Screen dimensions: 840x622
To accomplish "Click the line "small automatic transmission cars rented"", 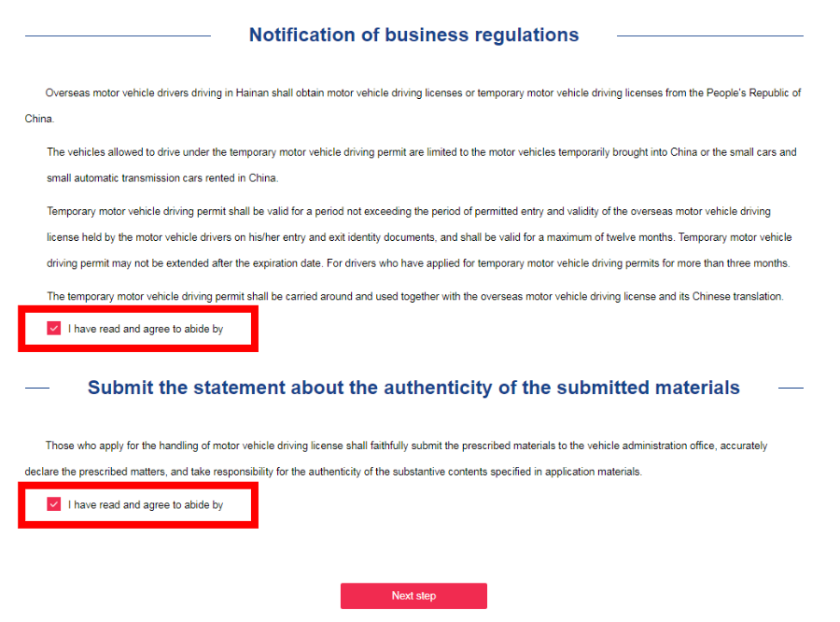I will pos(162,177).
